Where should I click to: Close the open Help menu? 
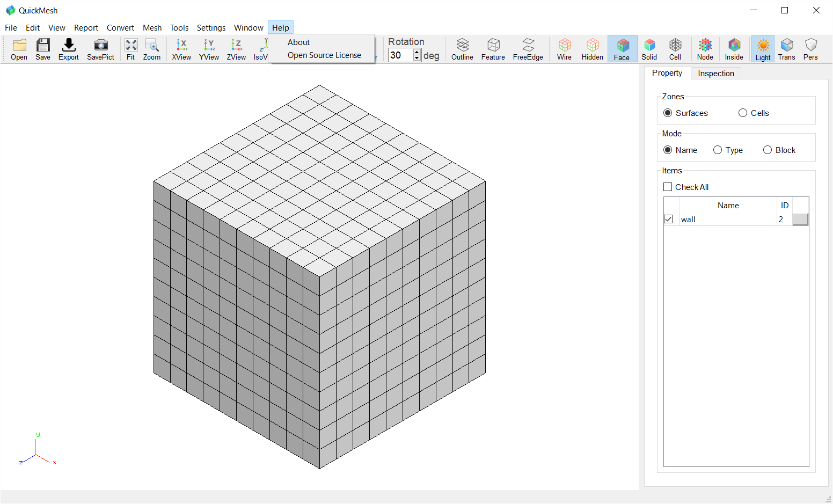pos(281,28)
